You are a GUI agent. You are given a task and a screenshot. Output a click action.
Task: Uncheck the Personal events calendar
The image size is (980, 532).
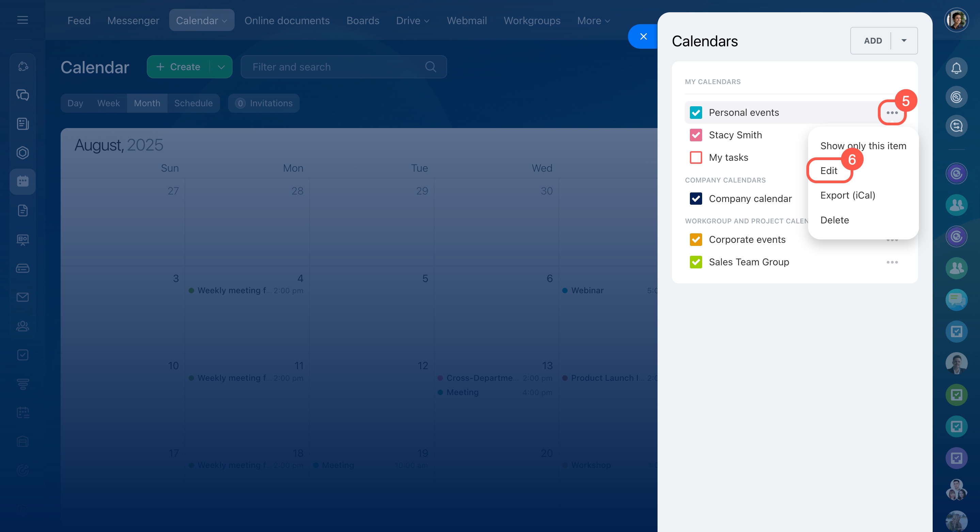(x=696, y=113)
